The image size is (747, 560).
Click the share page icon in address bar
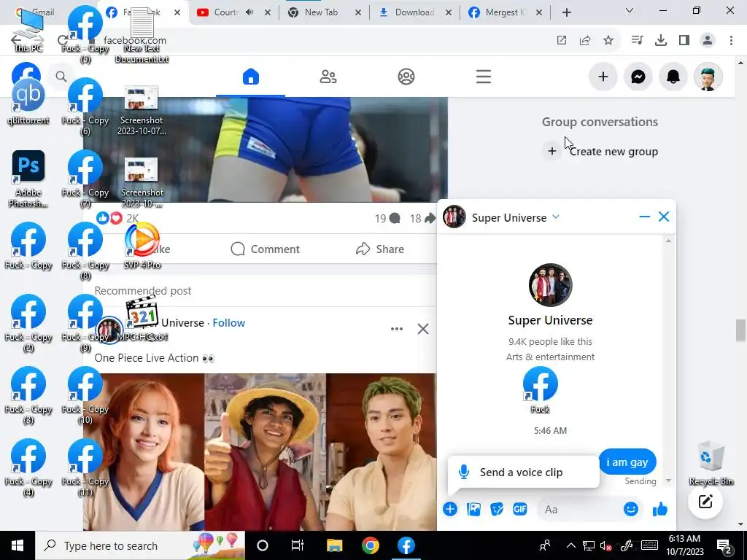[585, 41]
